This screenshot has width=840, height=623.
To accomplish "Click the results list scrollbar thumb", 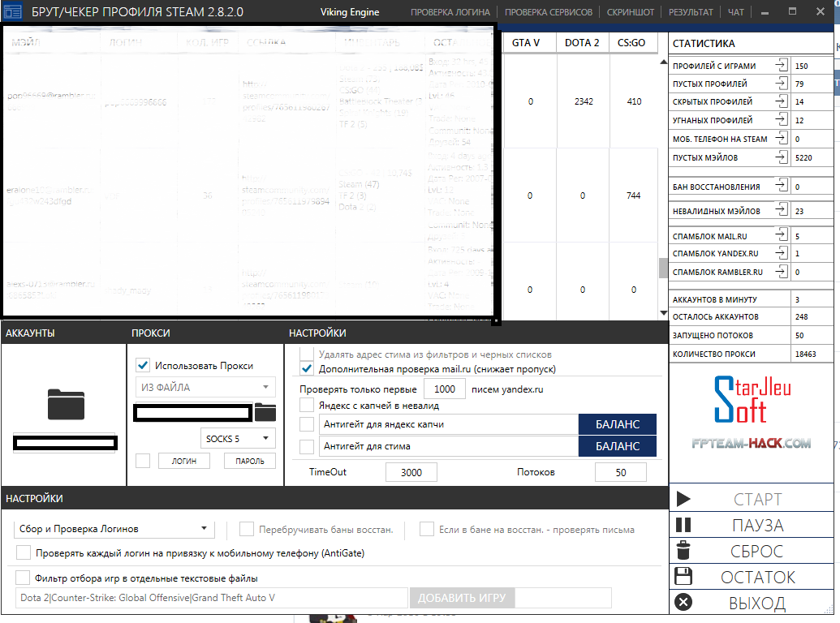I will tap(663, 269).
